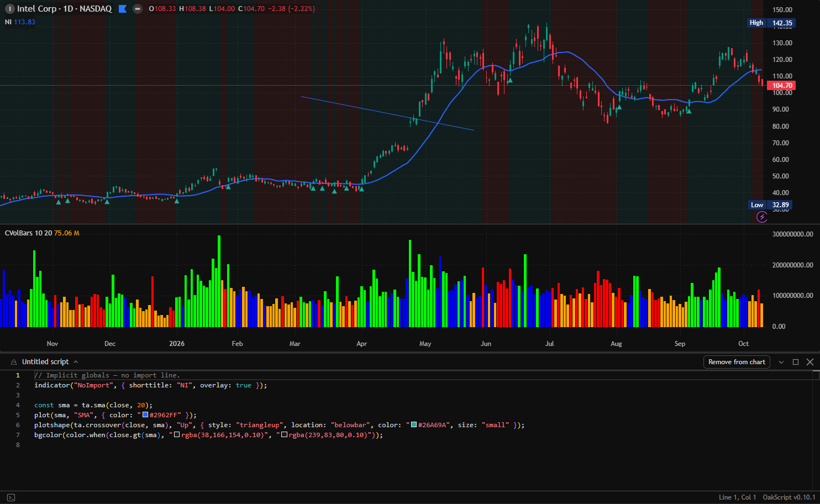Open the Intel Corp 1D NASDAQ symbol title
820x504 pixels.
[x=64, y=9]
